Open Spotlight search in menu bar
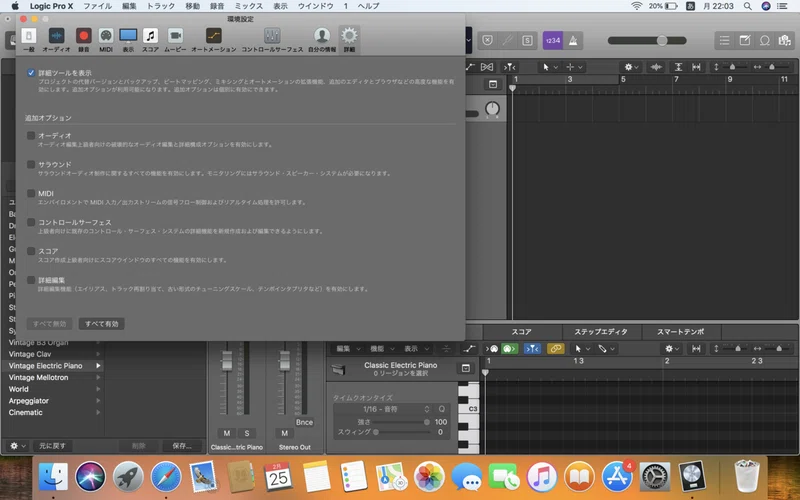 747,6
